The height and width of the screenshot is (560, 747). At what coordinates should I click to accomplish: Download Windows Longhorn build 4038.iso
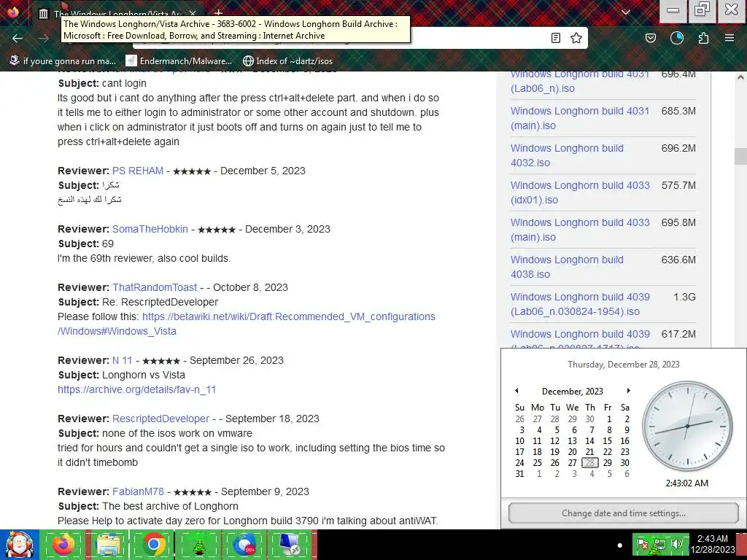tap(567, 267)
